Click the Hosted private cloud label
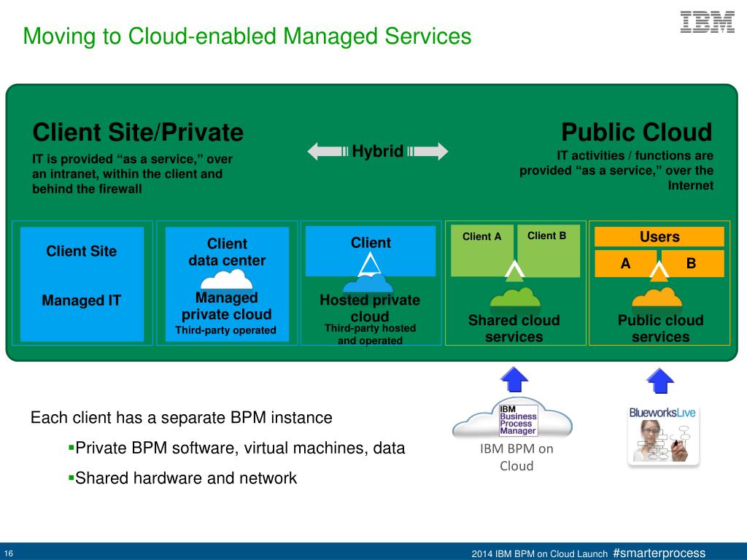The height and width of the screenshot is (560, 747). [x=370, y=308]
